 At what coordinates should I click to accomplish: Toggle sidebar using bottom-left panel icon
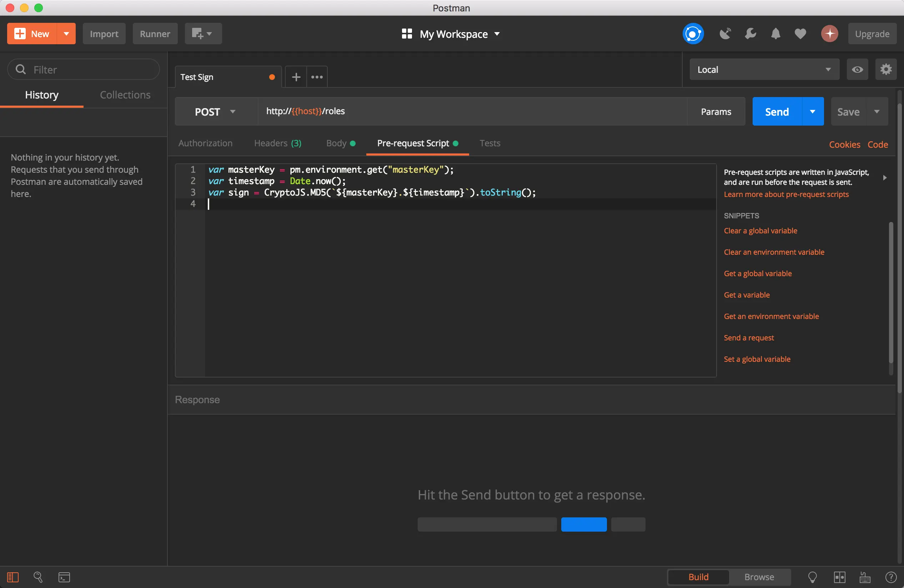click(12, 577)
